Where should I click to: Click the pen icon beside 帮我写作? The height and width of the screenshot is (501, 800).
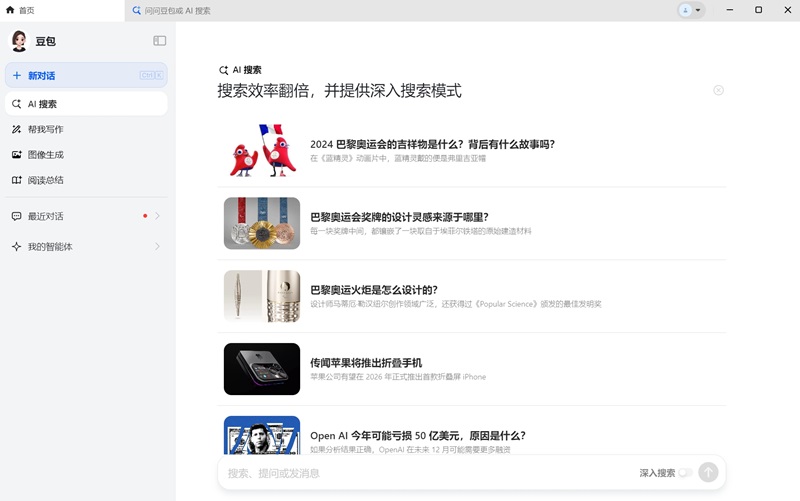click(17, 130)
